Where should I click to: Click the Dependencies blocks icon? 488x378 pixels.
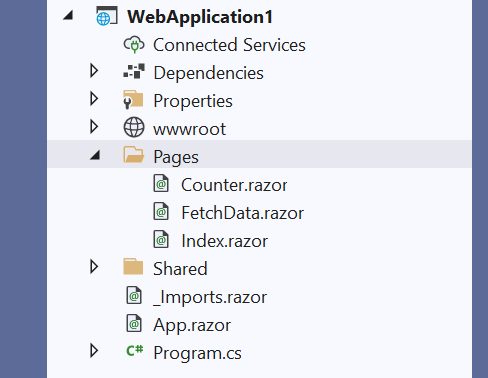(134, 71)
